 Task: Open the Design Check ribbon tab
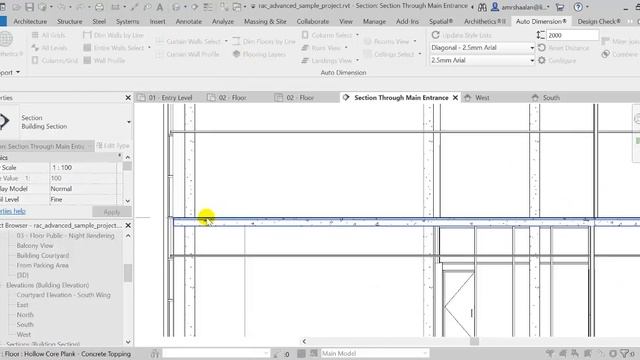point(599,21)
